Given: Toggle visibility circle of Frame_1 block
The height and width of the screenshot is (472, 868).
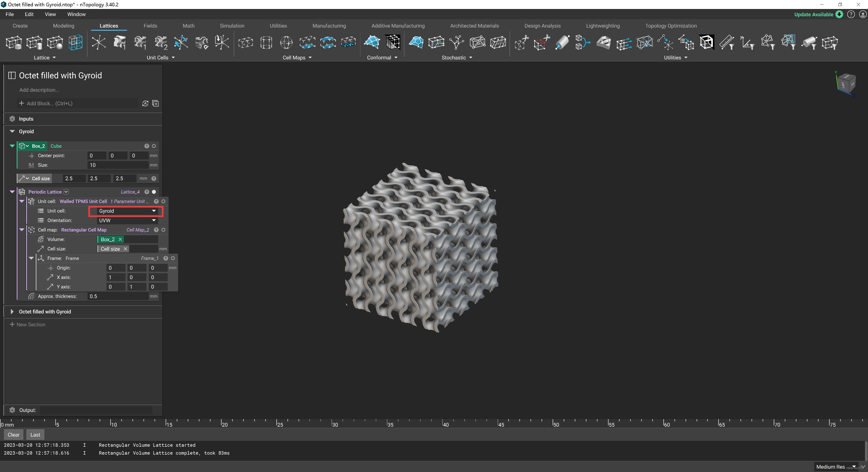Looking at the screenshot, I should click(x=173, y=258).
